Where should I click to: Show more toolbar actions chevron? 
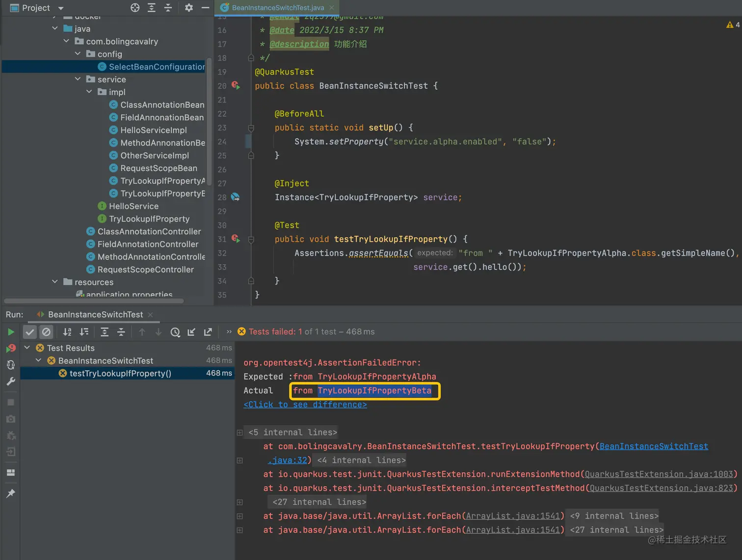[x=229, y=331]
